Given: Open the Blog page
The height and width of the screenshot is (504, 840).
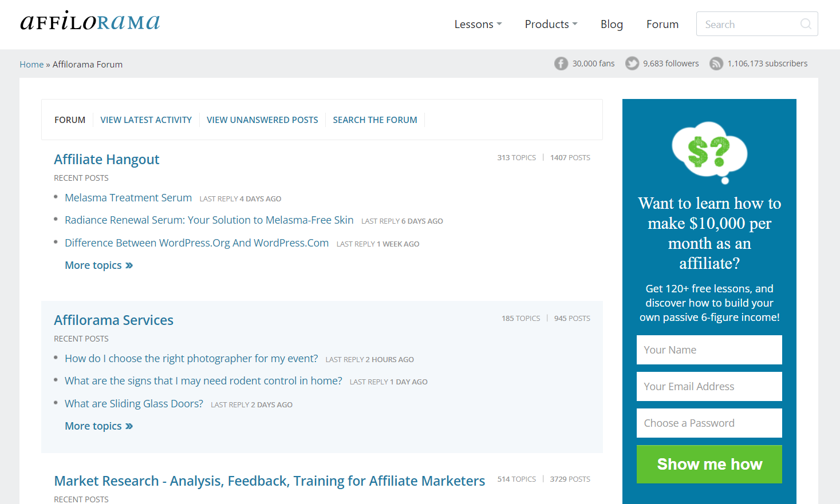Looking at the screenshot, I should 612,24.
